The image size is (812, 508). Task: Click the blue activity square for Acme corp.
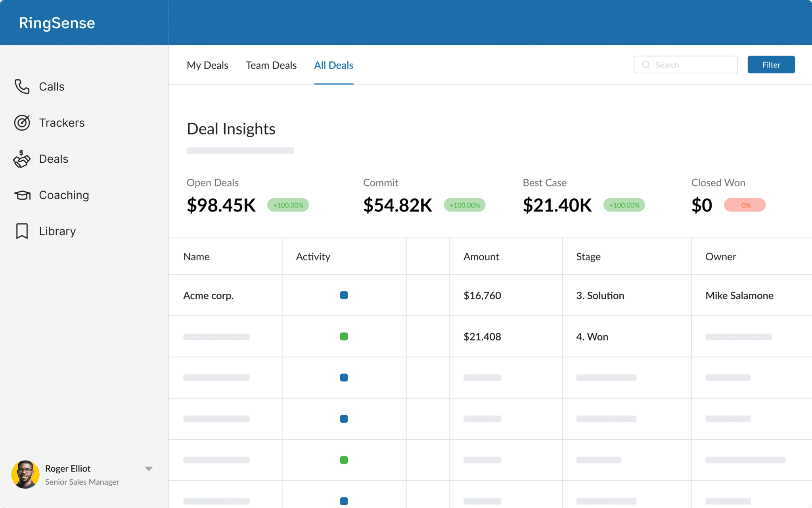(x=344, y=295)
